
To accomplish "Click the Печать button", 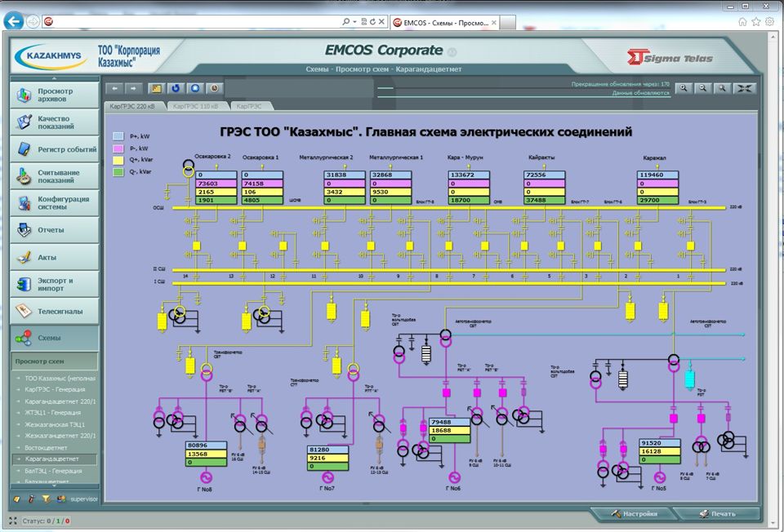I will click(x=718, y=513).
